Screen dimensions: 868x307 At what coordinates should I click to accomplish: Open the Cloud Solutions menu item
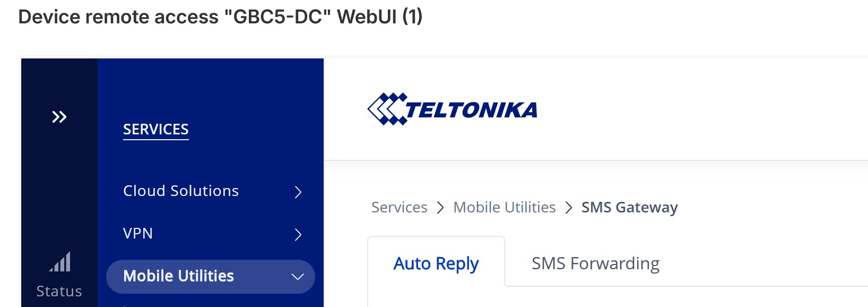coord(181,191)
